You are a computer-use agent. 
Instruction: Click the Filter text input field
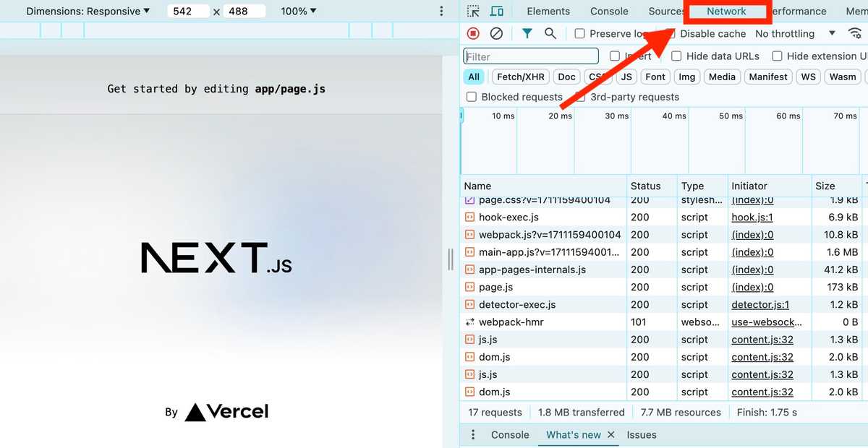click(x=531, y=56)
